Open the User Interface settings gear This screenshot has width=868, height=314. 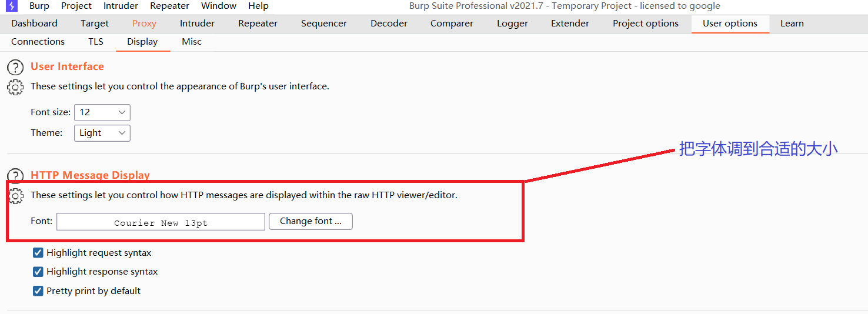[x=15, y=87]
